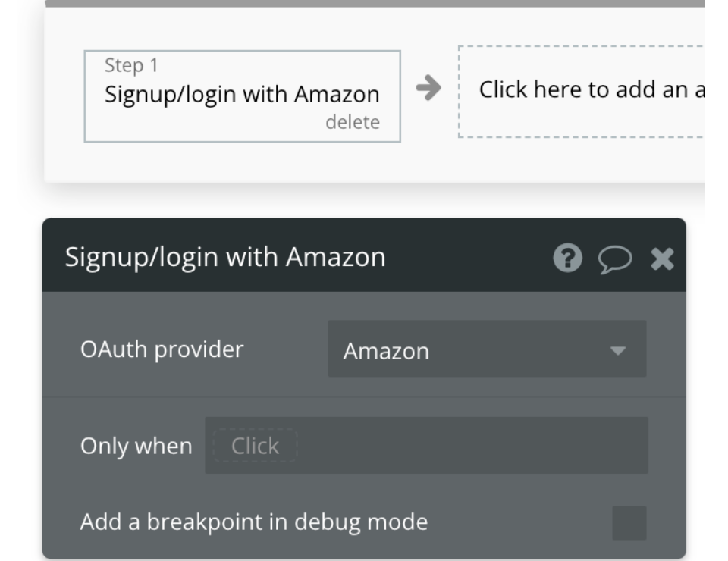728x561 pixels.
Task: Select the Only when expression field area
Action: click(x=427, y=446)
